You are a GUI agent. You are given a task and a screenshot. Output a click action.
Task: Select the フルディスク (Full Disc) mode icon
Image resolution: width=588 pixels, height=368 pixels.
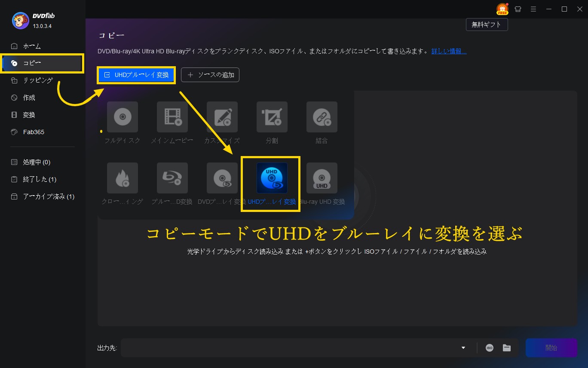coord(122,117)
